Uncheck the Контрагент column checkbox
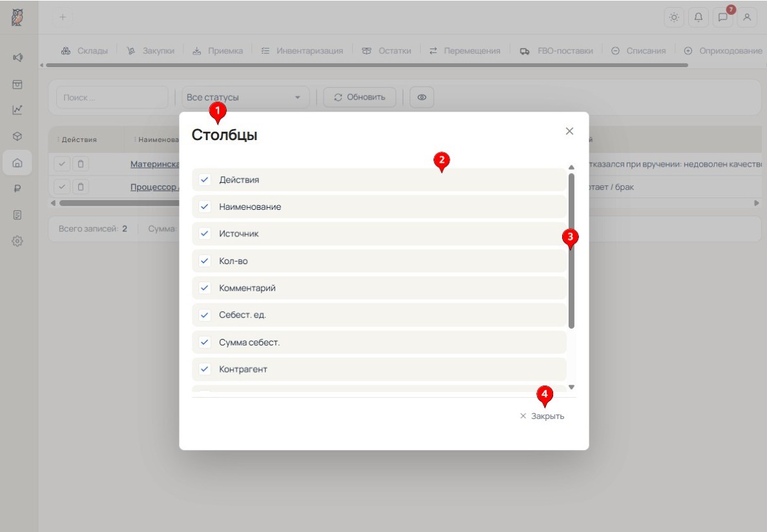Viewport: 767px width, 532px height. 205,369
